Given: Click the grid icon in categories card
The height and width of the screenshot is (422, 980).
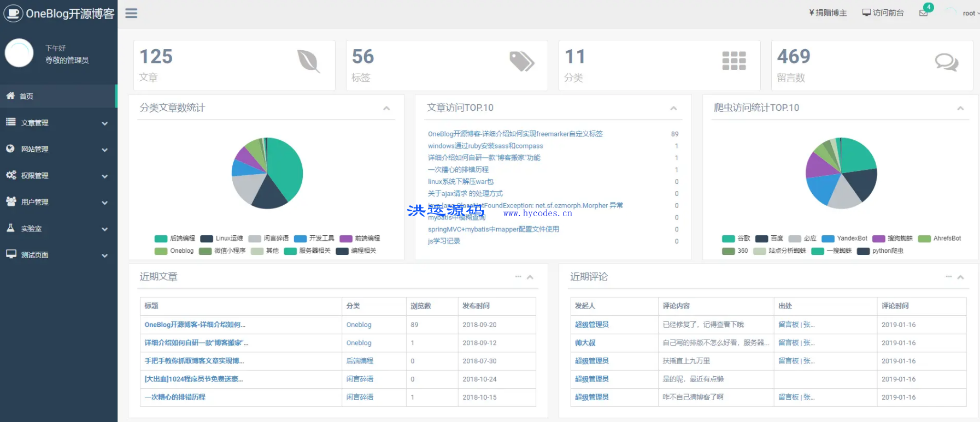Looking at the screenshot, I should tap(734, 61).
